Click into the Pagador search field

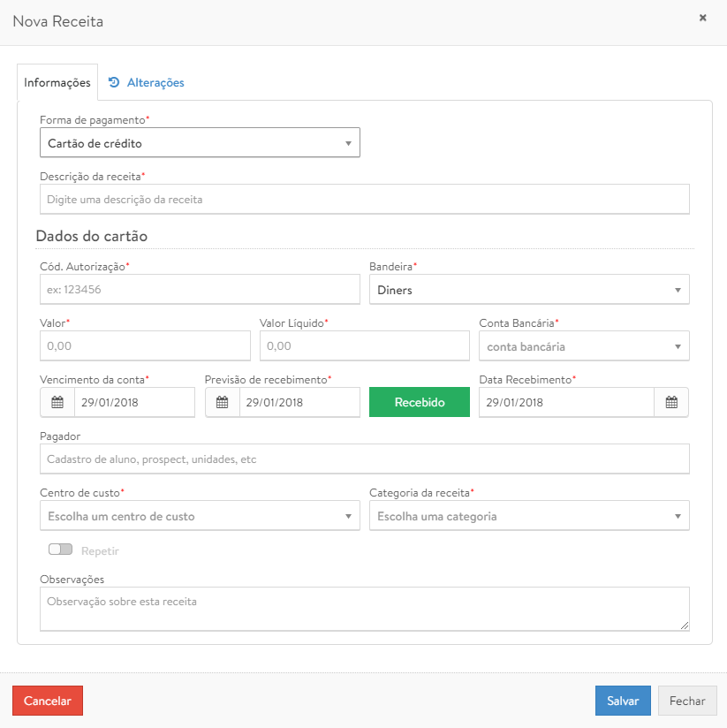(364, 459)
